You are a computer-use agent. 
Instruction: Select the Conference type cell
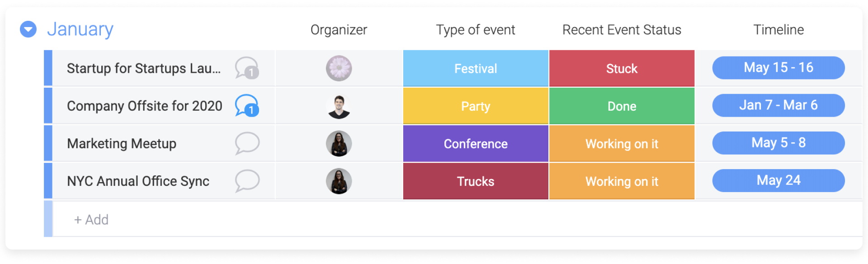pyautogui.click(x=476, y=144)
